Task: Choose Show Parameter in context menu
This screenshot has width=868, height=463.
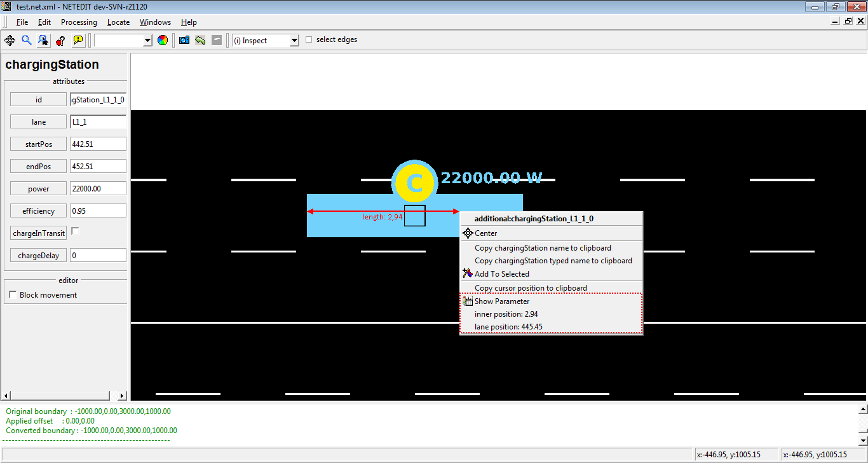Action: [501, 301]
